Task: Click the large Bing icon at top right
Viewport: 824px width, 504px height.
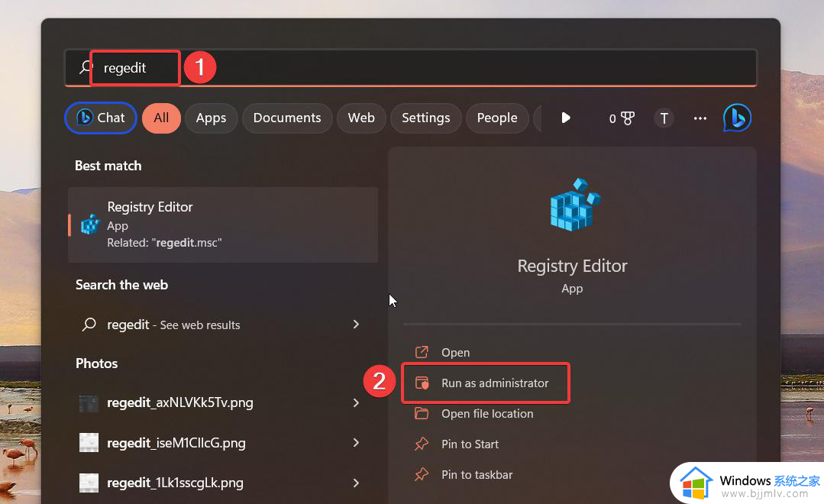Action: pos(737,118)
